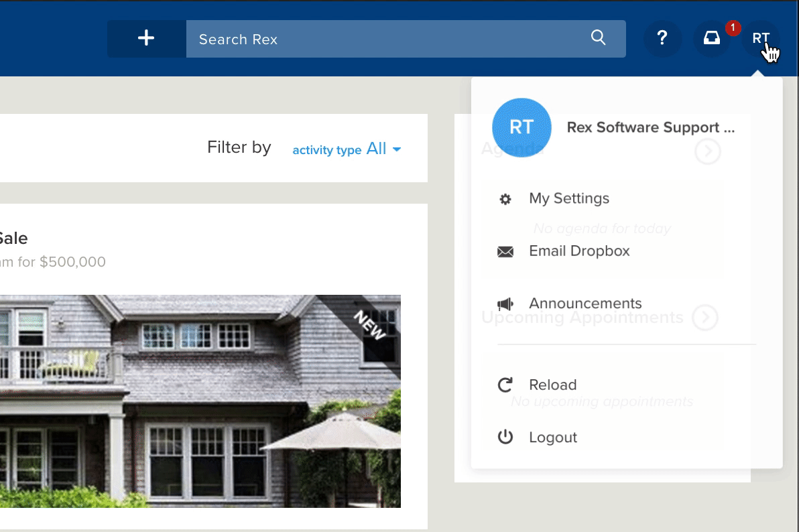Image resolution: width=799 pixels, height=532 pixels.
Task: Click the gear icon beside My Settings
Action: click(x=505, y=199)
